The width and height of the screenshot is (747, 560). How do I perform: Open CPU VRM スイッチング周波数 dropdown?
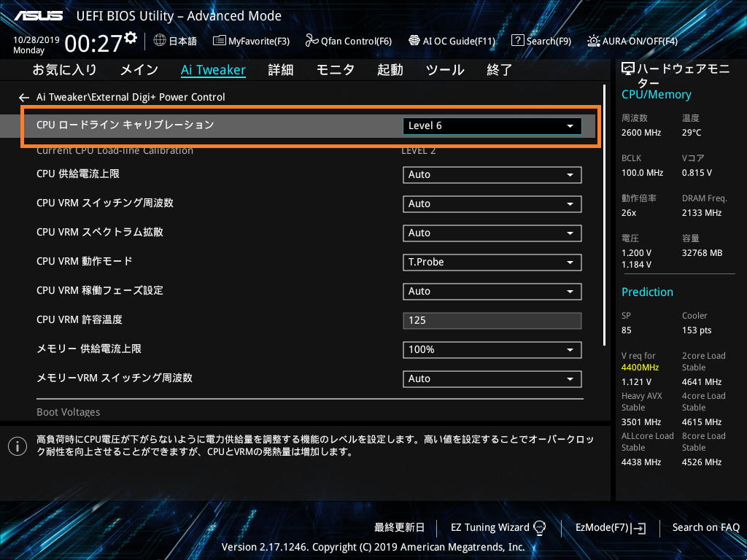(x=492, y=204)
